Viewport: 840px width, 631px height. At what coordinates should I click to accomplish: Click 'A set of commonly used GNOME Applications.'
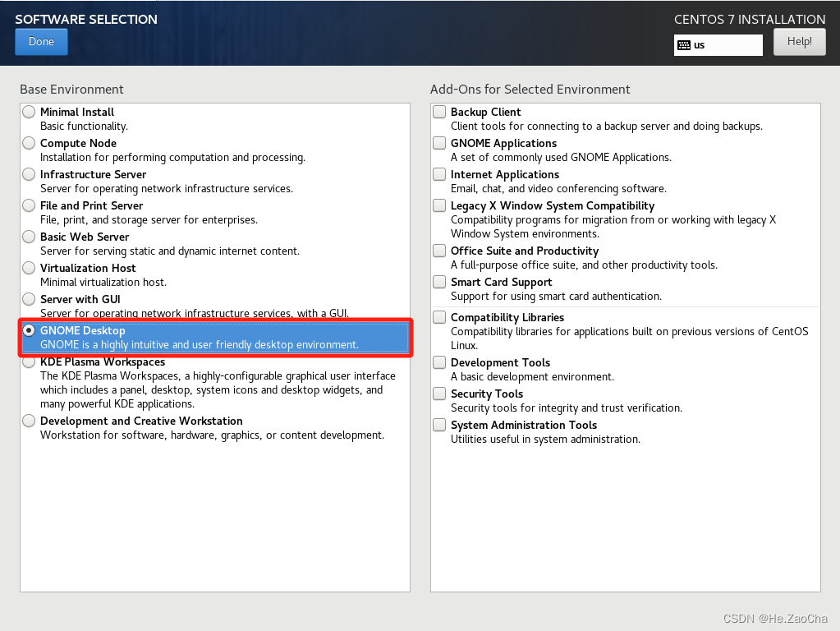tap(561, 157)
